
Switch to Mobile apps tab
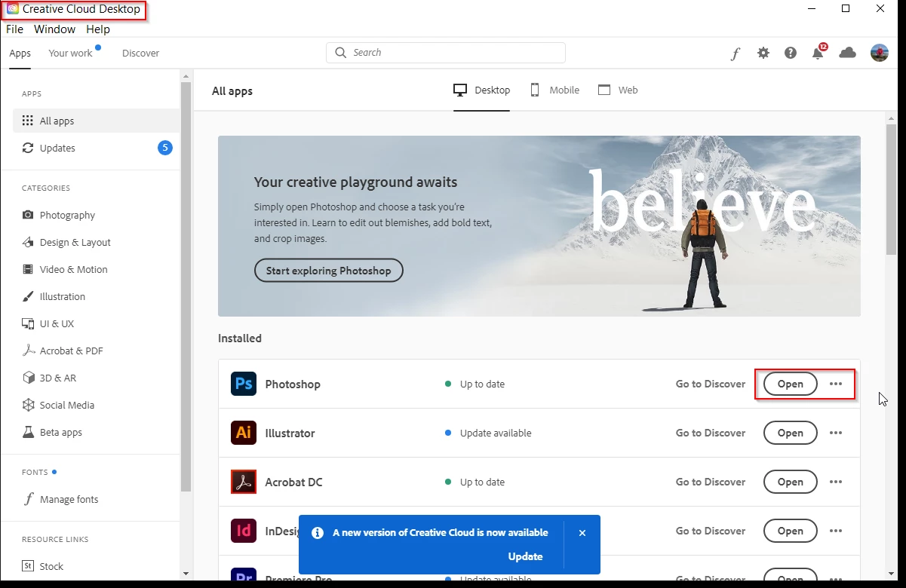point(554,90)
